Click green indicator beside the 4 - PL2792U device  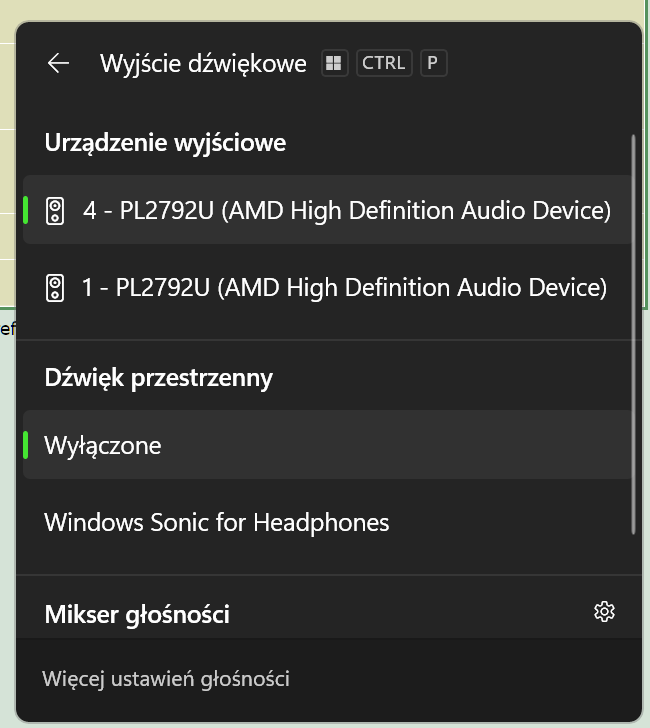(x=26, y=210)
